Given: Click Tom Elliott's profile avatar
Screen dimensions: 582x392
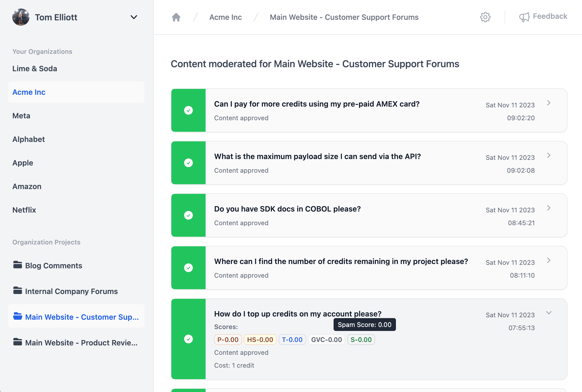Looking at the screenshot, I should (21, 17).
